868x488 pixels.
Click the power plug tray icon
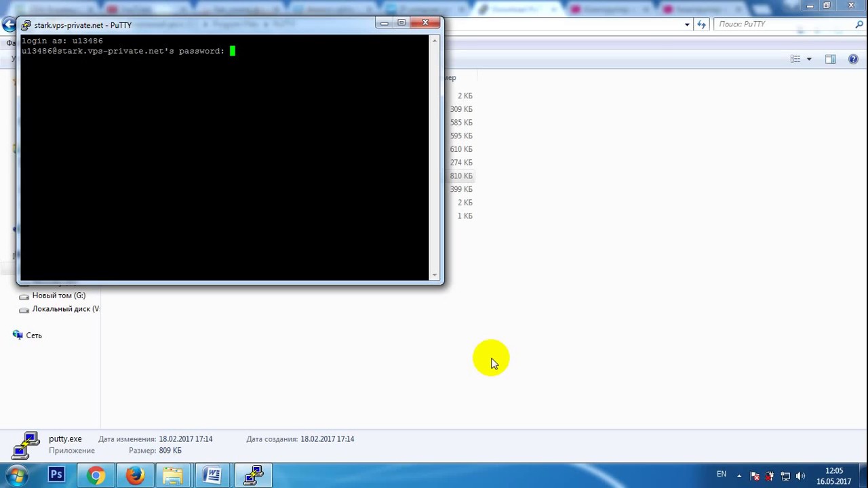click(x=770, y=476)
